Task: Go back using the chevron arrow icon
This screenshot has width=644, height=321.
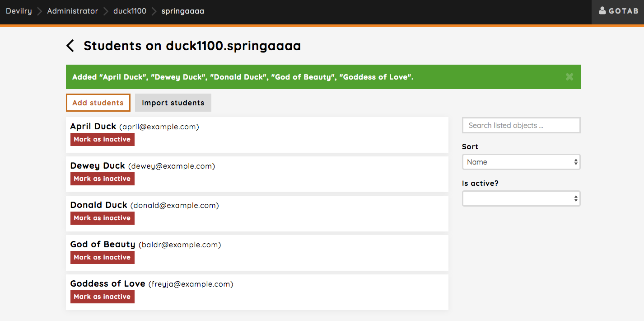Action: click(70, 46)
